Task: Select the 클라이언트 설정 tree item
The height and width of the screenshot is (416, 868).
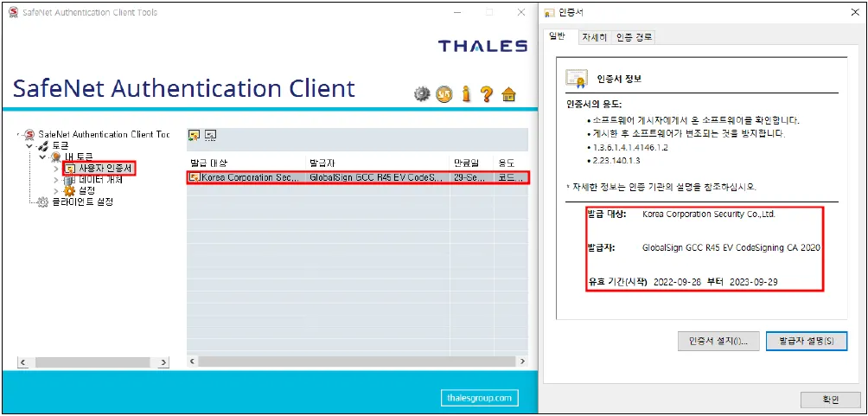Action: pyautogui.click(x=83, y=202)
